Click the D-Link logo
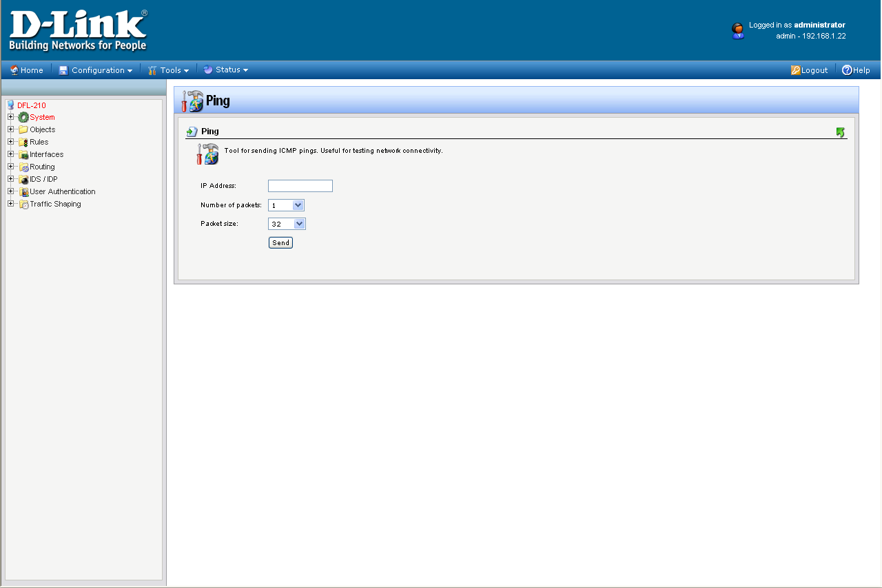This screenshot has height=588, width=882. 78,31
